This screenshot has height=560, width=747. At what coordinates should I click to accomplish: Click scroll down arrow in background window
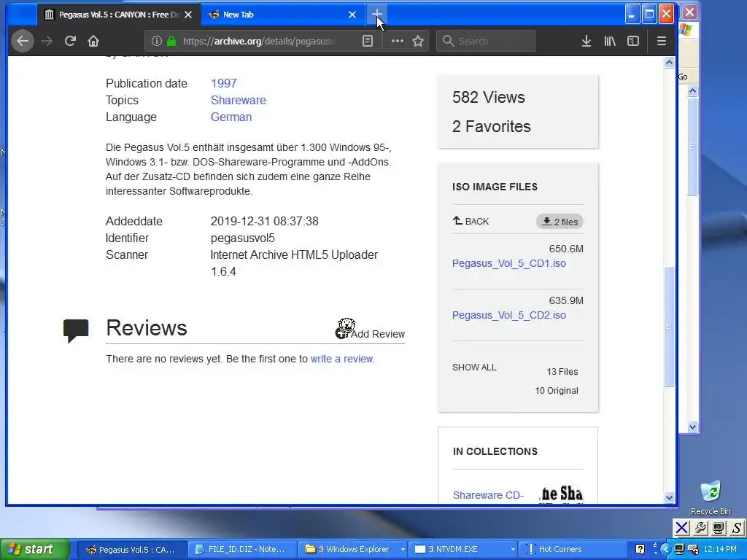(693, 427)
